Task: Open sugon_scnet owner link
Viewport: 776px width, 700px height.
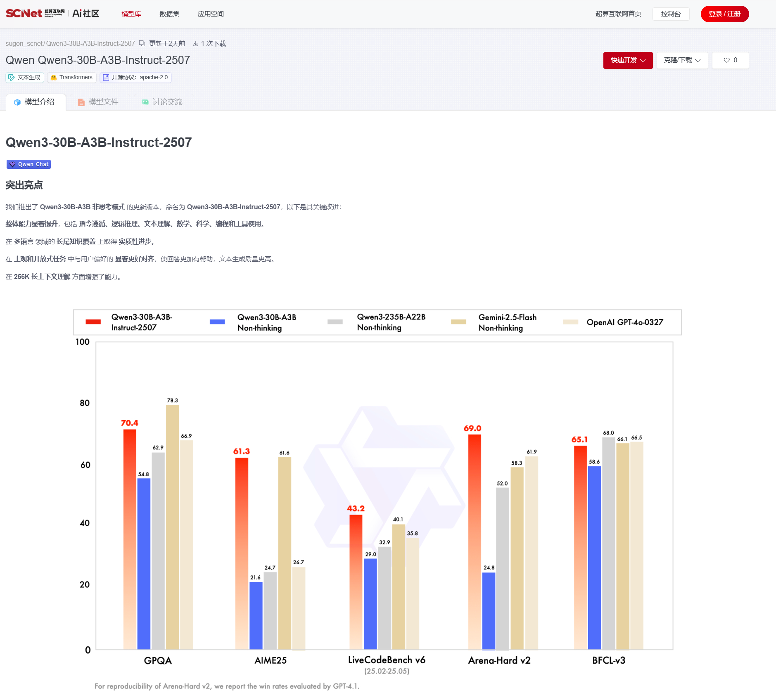Action: 24,44
